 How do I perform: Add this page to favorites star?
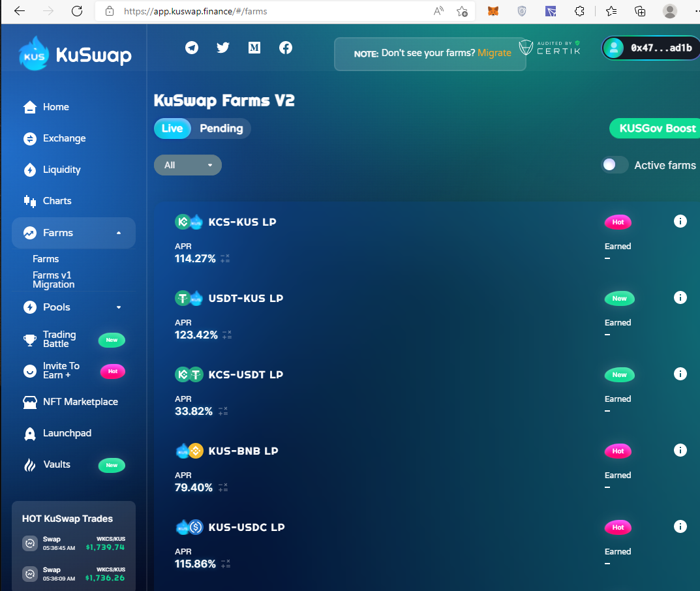coord(462,11)
